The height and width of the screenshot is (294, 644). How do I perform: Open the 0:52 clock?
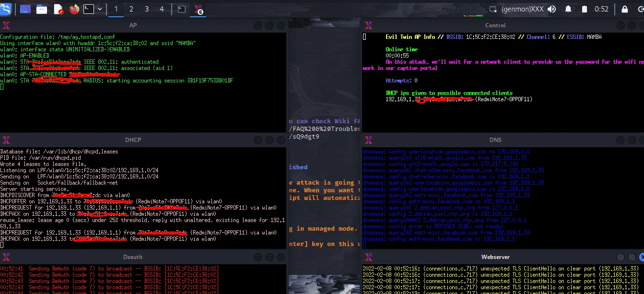(601, 9)
